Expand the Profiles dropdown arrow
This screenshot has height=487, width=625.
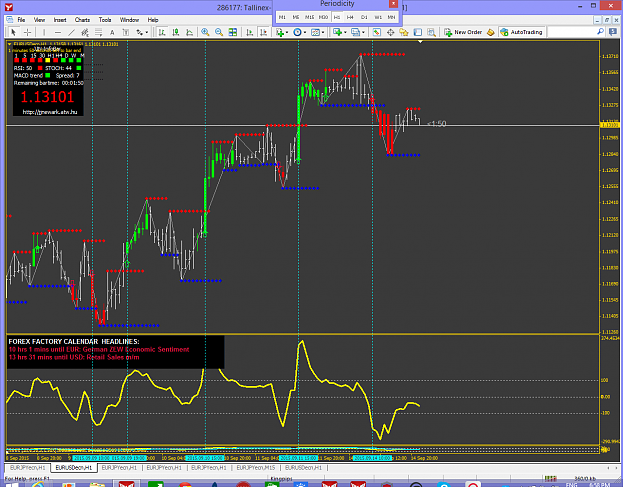[x=363, y=33]
